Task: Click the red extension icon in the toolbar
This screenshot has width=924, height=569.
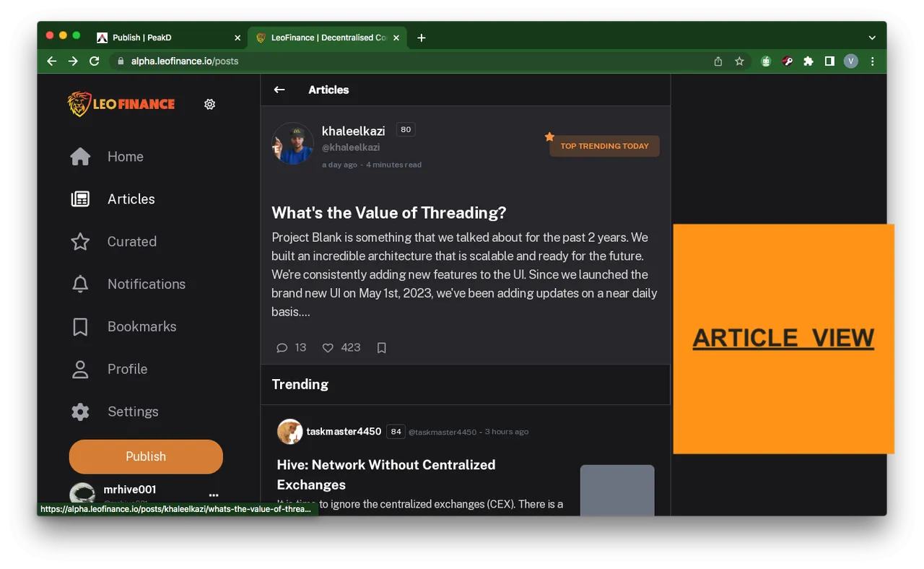Action: pyautogui.click(x=788, y=61)
